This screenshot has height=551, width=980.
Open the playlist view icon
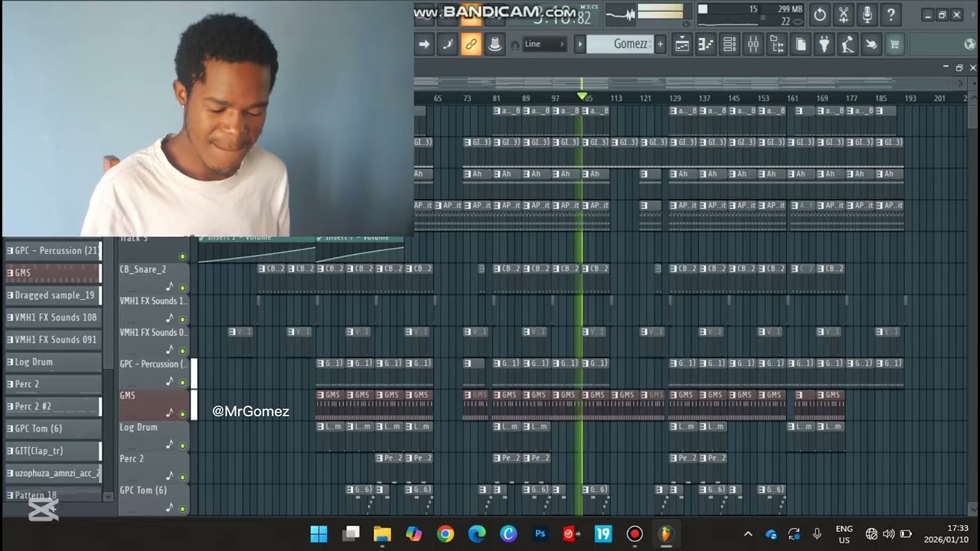(x=681, y=44)
